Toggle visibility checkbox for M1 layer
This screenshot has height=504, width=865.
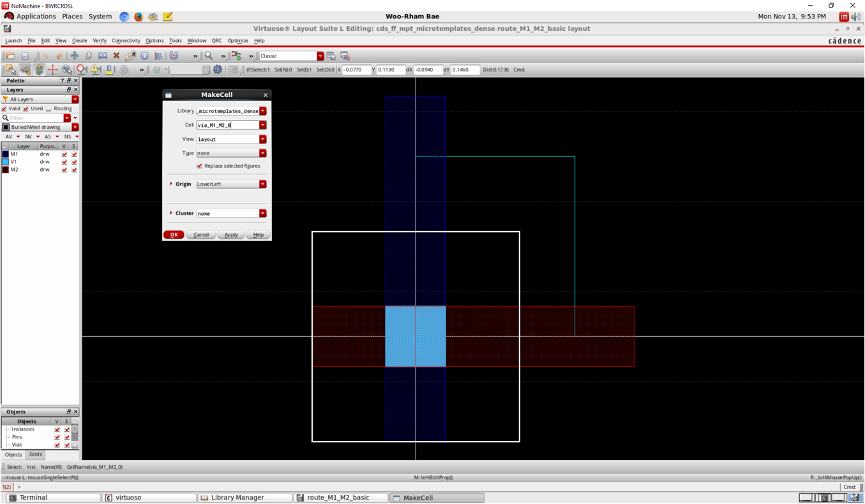point(64,154)
